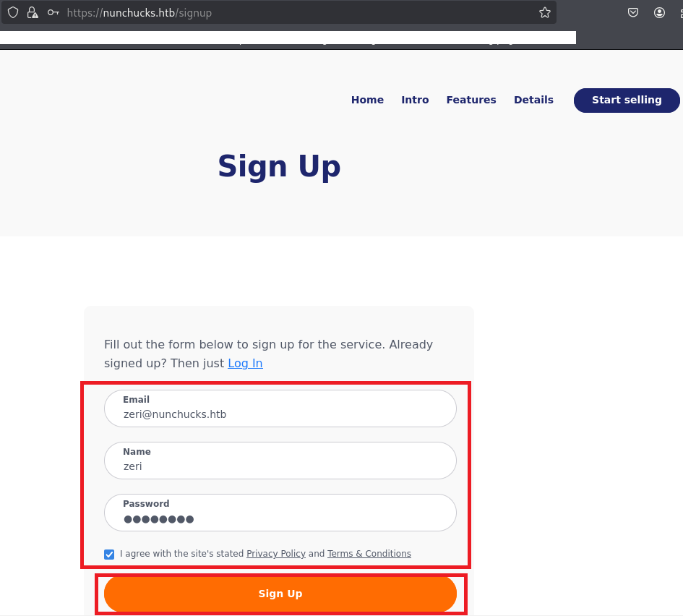683x616 pixels.
Task: Bookmark this page with the star icon
Action: coord(545,12)
